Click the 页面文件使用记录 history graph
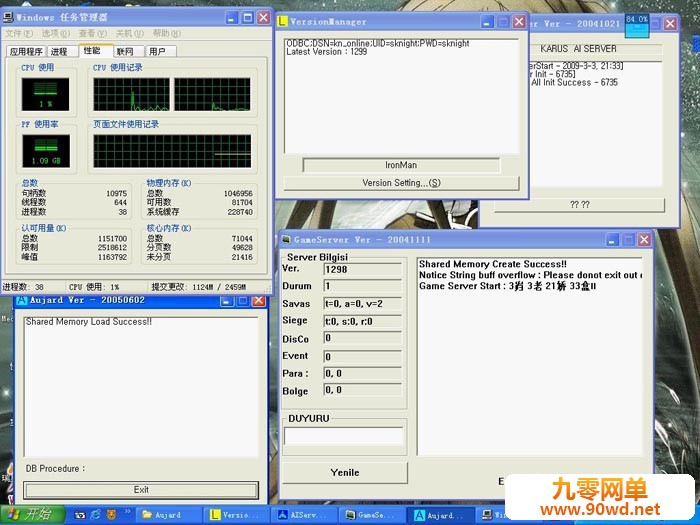Viewport: 700px width, 525px height. [x=172, y=151]
